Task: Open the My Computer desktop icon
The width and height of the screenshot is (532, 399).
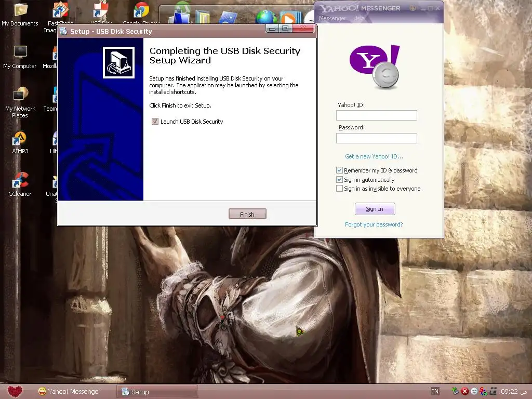Action: click(x=20, y=57)
